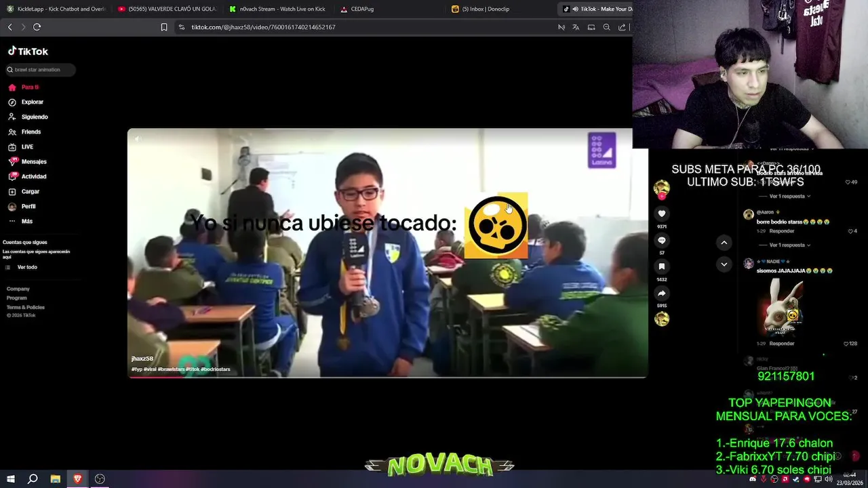Switch to Kicklet.app tab
This screenshot has width=868, height=488.
pyautogui.click(x=56, y=9)
